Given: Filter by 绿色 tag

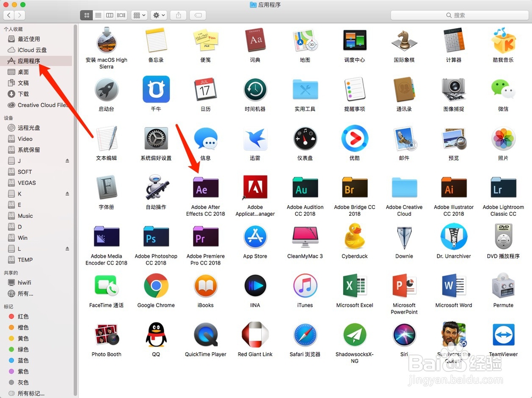Looking at the screenshot, I should [37, 349].
